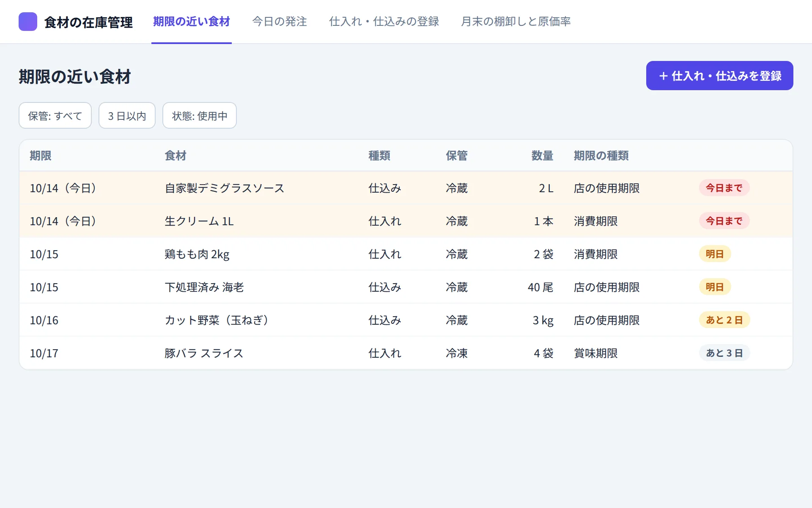Open the 状態: 使用中 filter
Image resolution: width=812 pixels, height=508 pixels.
(200, 116)
